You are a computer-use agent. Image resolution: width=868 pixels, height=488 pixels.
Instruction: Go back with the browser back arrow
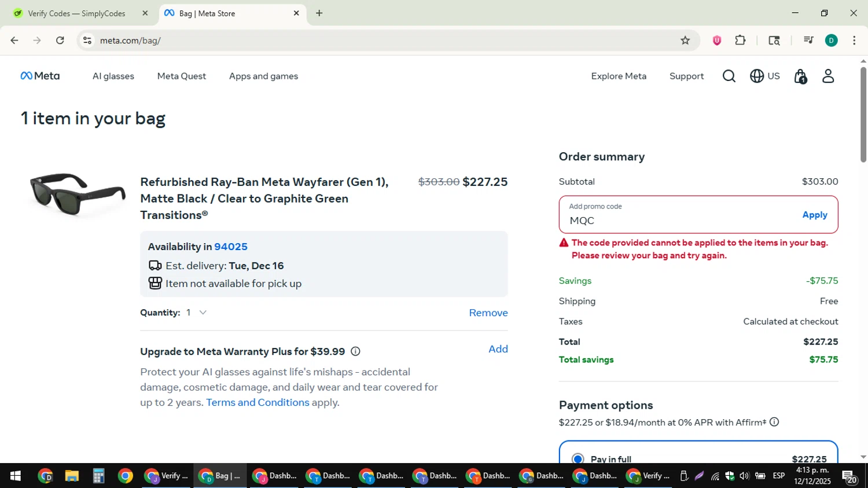14,41
